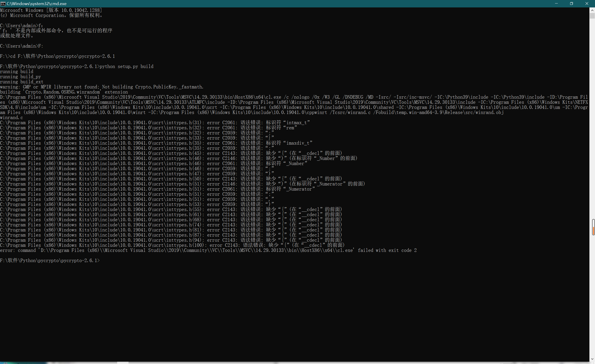Click the scroll up arrow

[592, 10]
